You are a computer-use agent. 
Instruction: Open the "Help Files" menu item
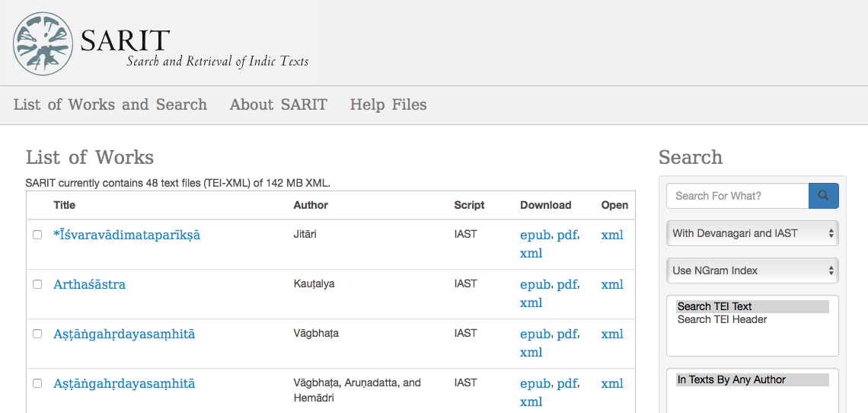(x=388, y=105)
